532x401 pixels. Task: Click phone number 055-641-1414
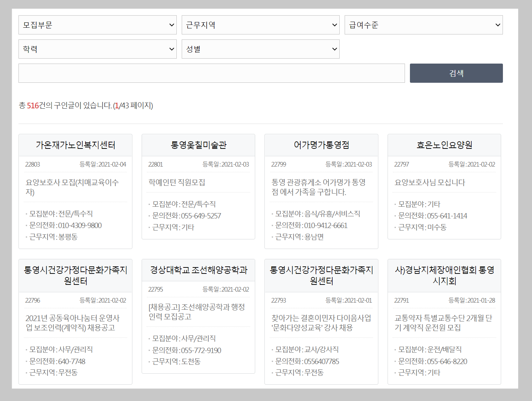(447, 216)
